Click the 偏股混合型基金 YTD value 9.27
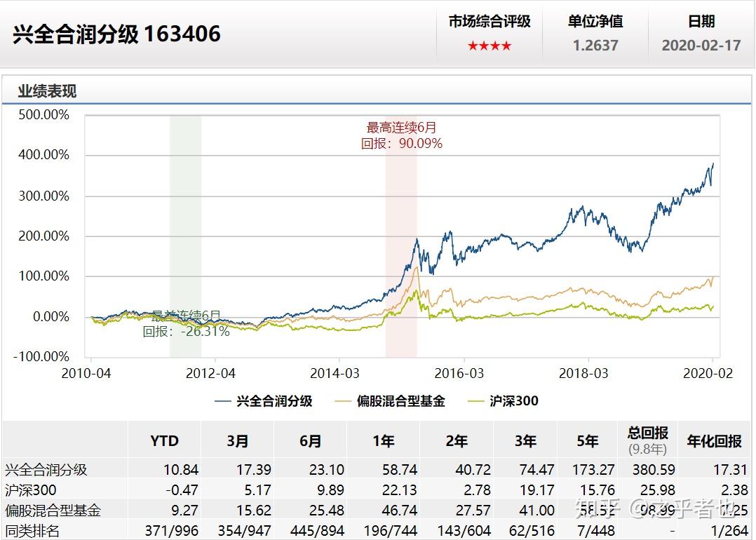756x540 pixels. click(x=185, y=511)
